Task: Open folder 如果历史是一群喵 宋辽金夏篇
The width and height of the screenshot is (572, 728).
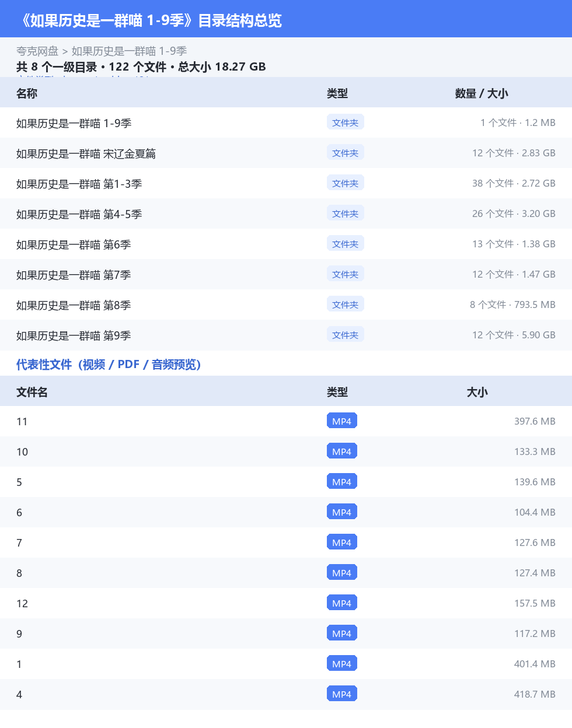Action: (86, 153)
